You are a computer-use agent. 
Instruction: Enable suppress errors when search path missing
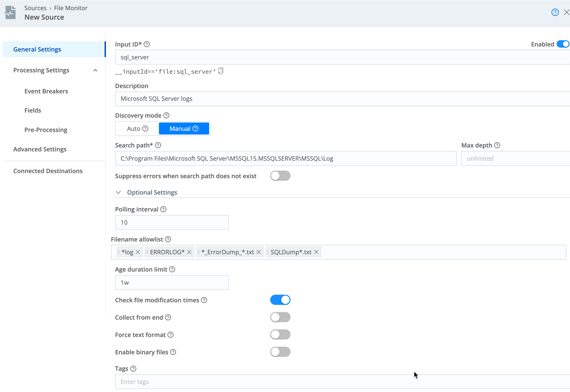280,176
